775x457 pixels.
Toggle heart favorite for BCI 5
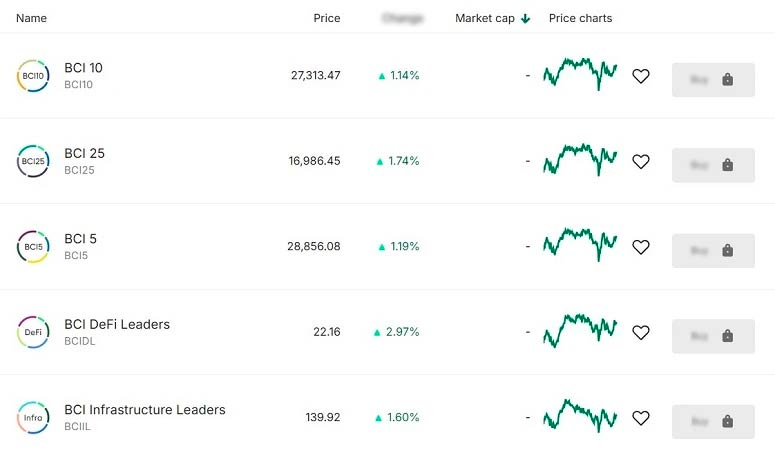pyautogui.click(x=641, y=247)
